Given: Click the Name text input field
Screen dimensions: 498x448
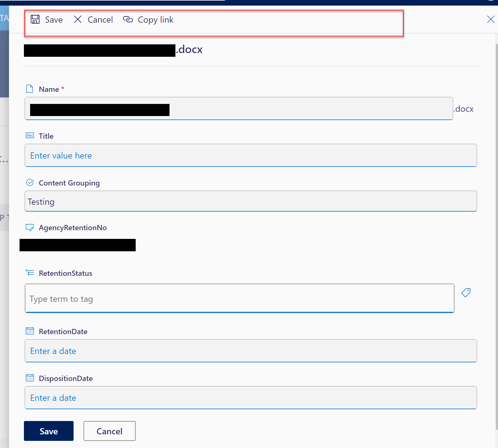Looking at the screenshot, I should 239,109.
